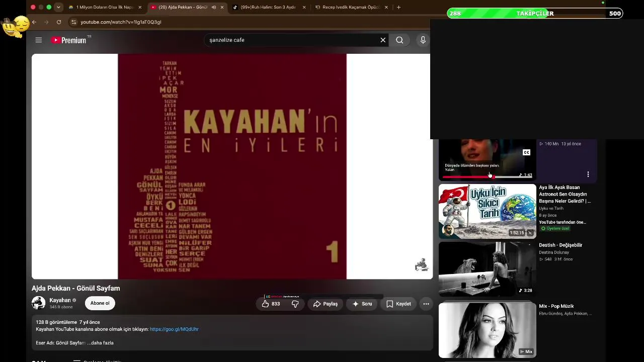Dislike the video with thumbs down
This screenshot has height=362, width=644.
click(x=295, y=304)
